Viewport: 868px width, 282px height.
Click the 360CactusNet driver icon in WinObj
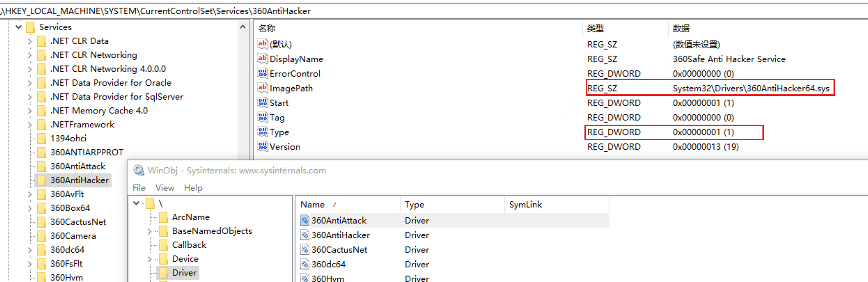tap(305, 250)
